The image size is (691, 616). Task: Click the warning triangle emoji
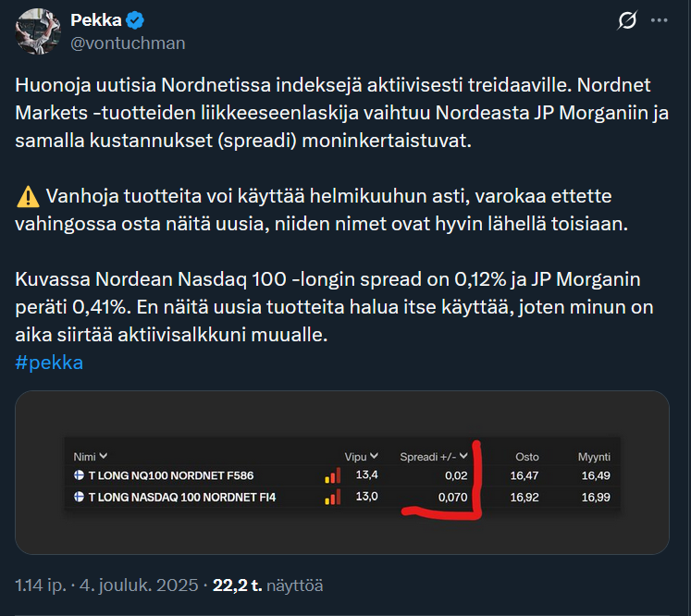click(26, 197)
